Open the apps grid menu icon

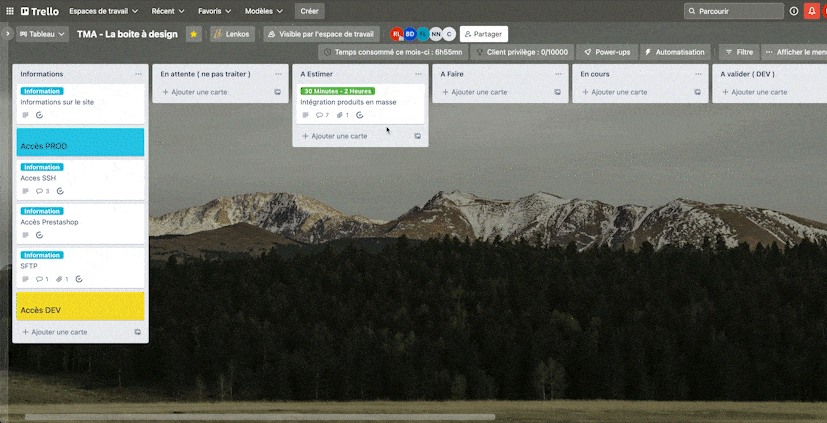tap(9, 11)
